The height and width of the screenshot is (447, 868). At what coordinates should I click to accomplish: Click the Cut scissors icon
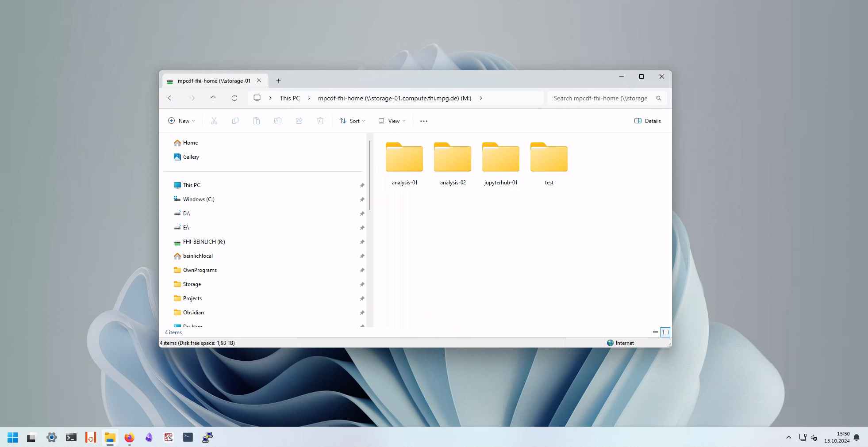[x=214, y=121]
